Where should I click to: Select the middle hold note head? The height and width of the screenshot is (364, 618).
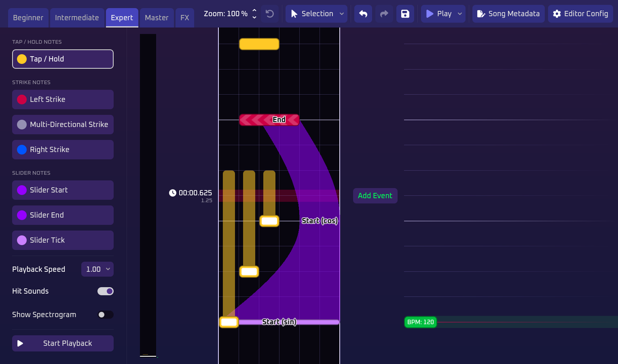click(x=249, y=271)
